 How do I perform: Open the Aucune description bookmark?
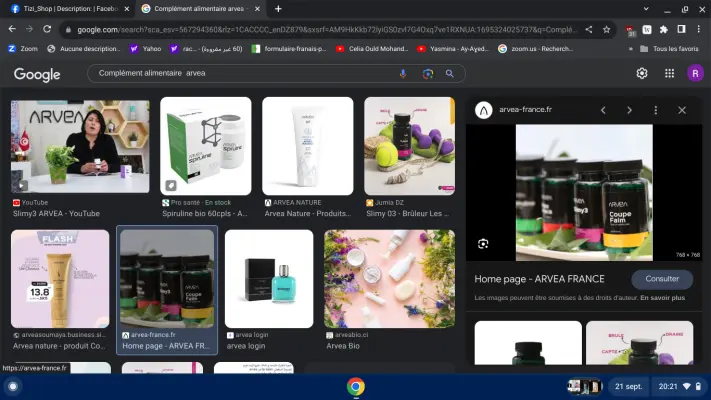[84, 49]
